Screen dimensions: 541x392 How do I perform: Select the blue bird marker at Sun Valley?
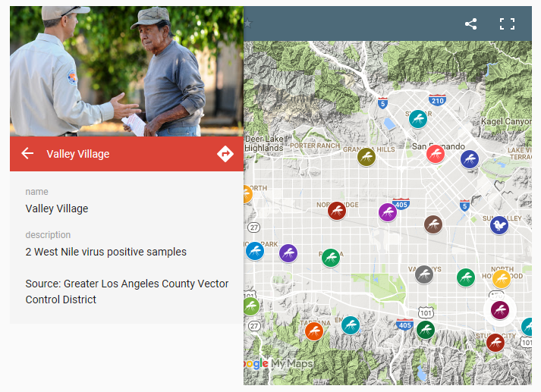pyautogui.click(x=499, y=225)
